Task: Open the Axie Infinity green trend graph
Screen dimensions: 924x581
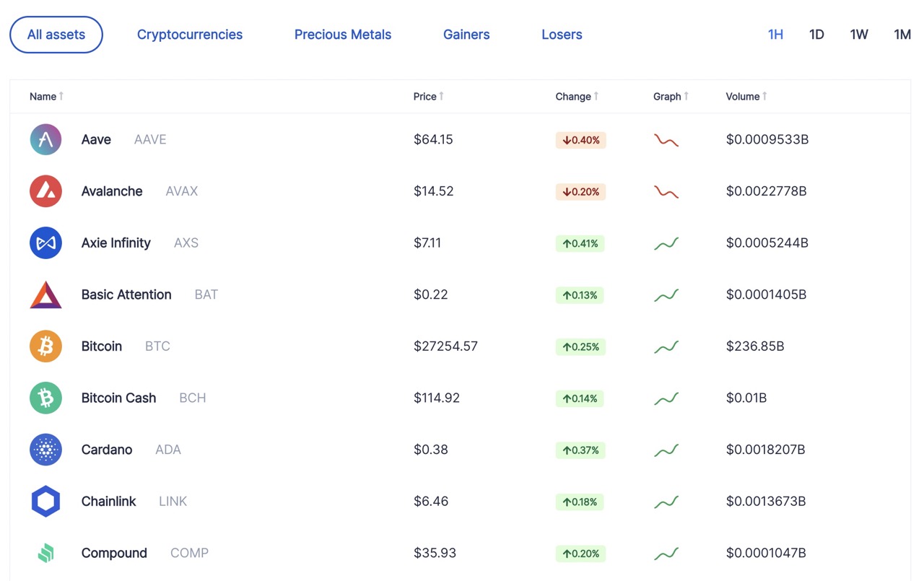Action: point(666,244)
